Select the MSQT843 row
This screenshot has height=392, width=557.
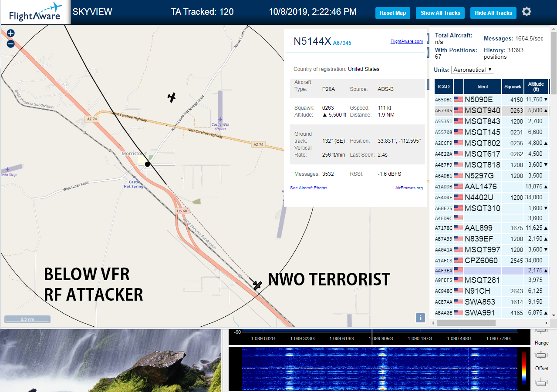tap(492, 121)
